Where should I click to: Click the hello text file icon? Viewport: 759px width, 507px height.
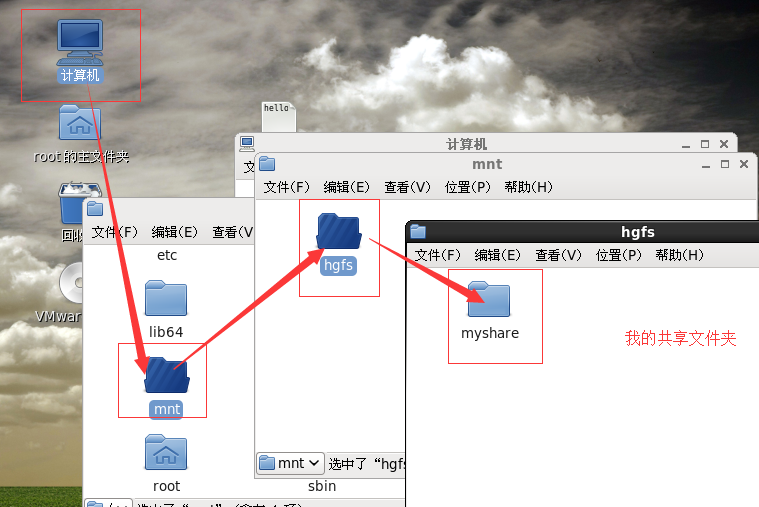[279, 116]
